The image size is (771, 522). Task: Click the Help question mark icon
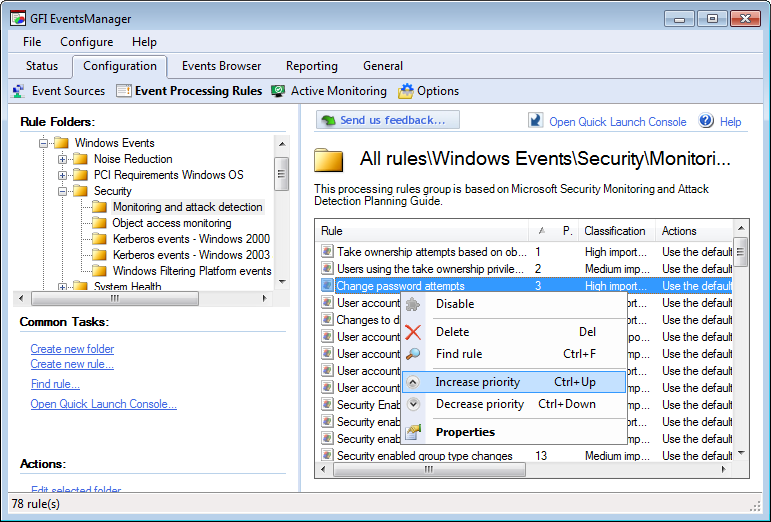(x=706, y=120)
